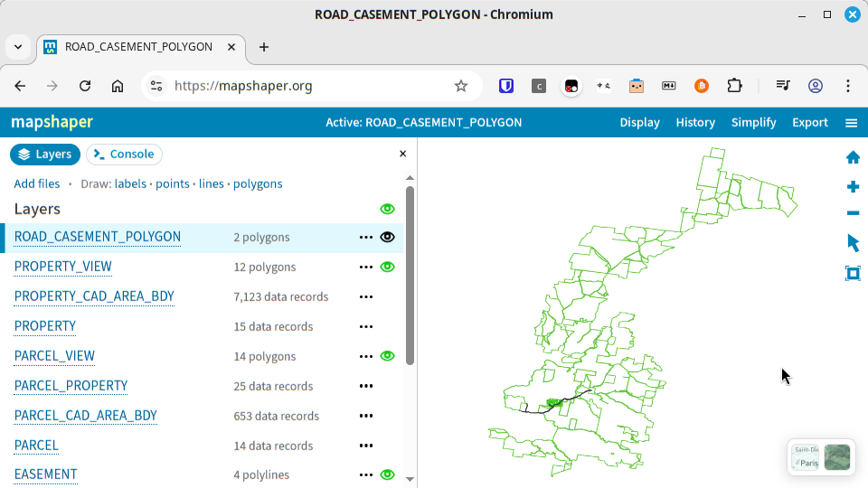This screenshot has height=488, width=868.
Task: Bookmark this page with the star icon
Action: click(460, 86)
